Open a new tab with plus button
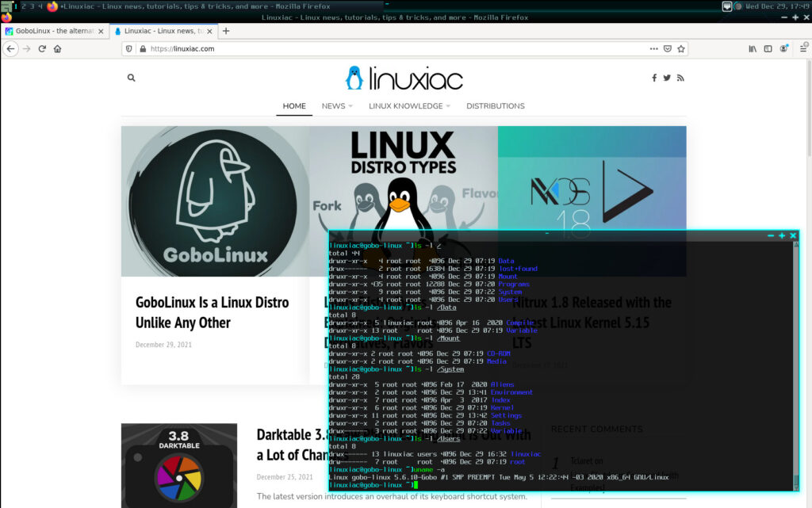The width and height of the screenshot is (812, 508). click(226, 31)
